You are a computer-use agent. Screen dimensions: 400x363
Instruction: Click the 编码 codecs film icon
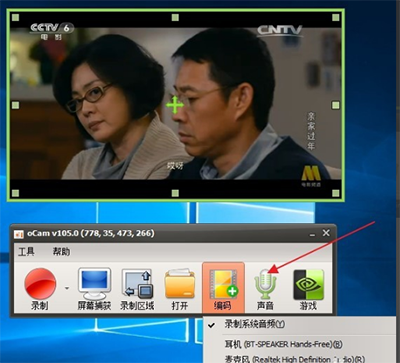223,287
